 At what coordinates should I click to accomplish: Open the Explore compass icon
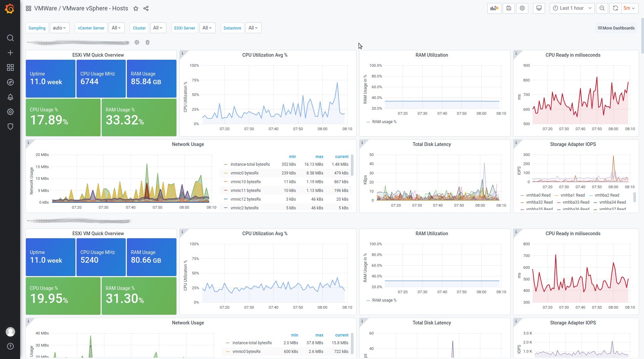[x=10, y=82]
